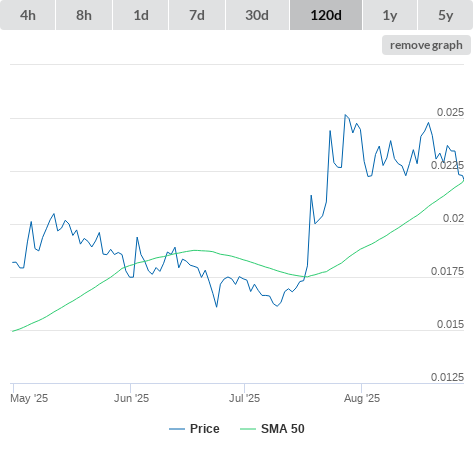Select the 4h time range tab
Viewport: 474px width, 455px height.
(x=28, y=15)
